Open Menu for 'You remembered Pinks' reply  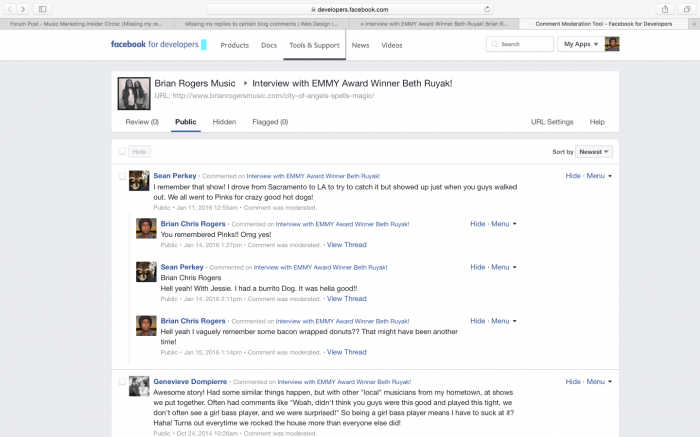[504, 224]
